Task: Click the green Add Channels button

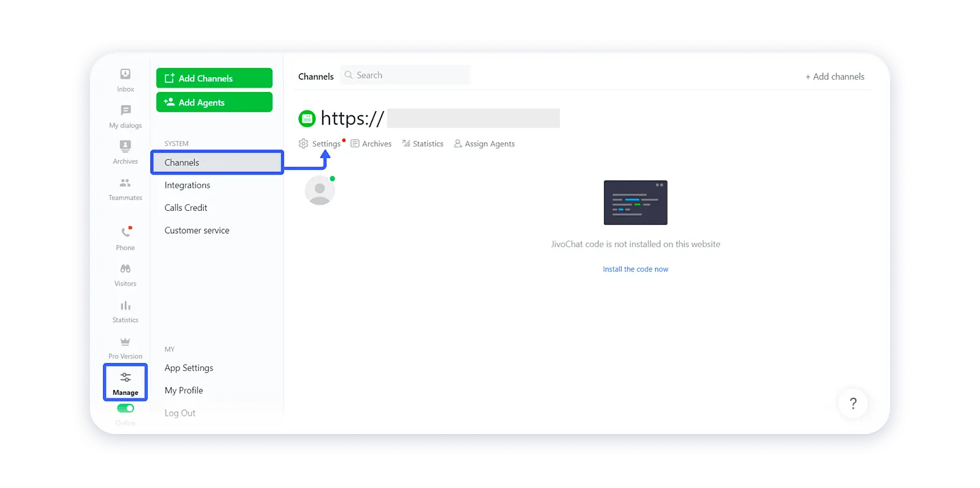Action: (214, 78)
